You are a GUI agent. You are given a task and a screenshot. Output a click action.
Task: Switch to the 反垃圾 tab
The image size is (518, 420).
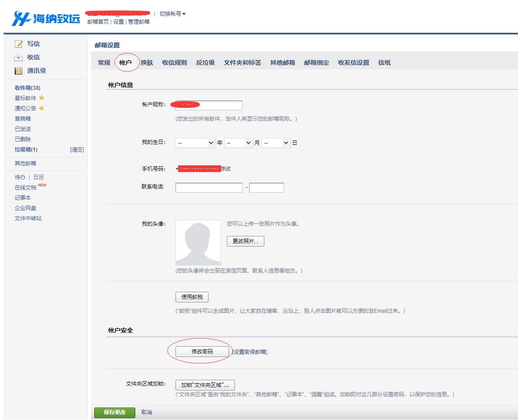[205, 63]
